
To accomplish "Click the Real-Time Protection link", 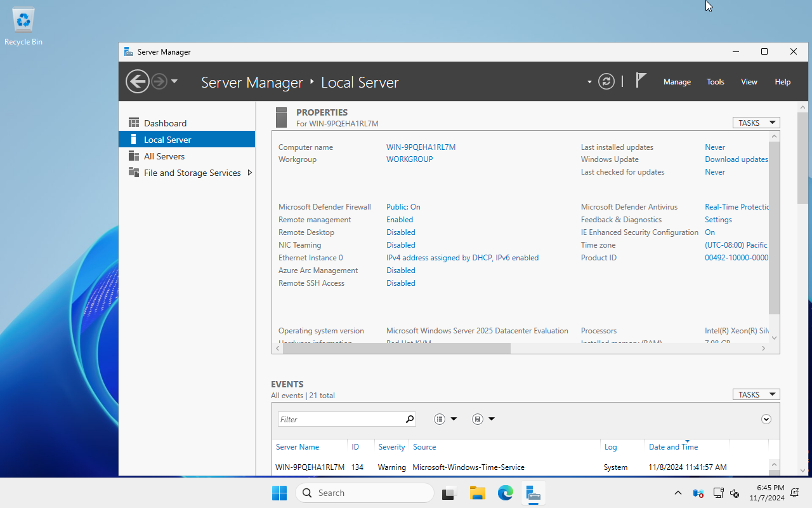I will [737, 207].
